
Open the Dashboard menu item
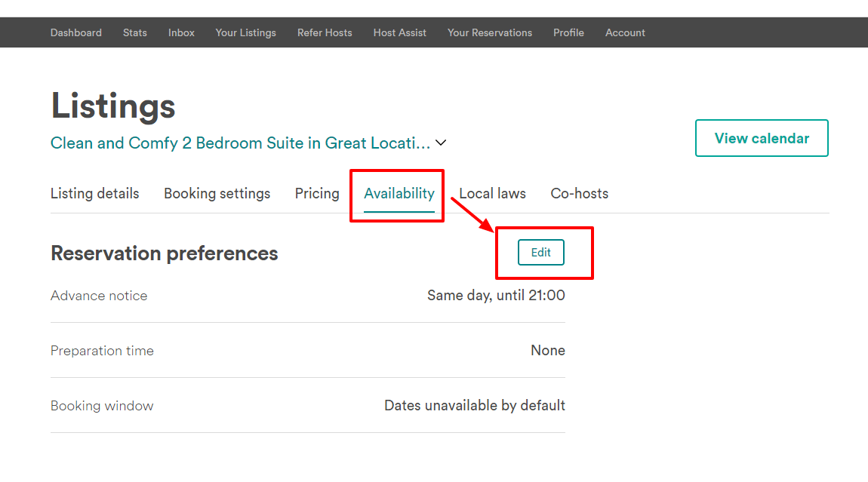(x=75, y=32)
